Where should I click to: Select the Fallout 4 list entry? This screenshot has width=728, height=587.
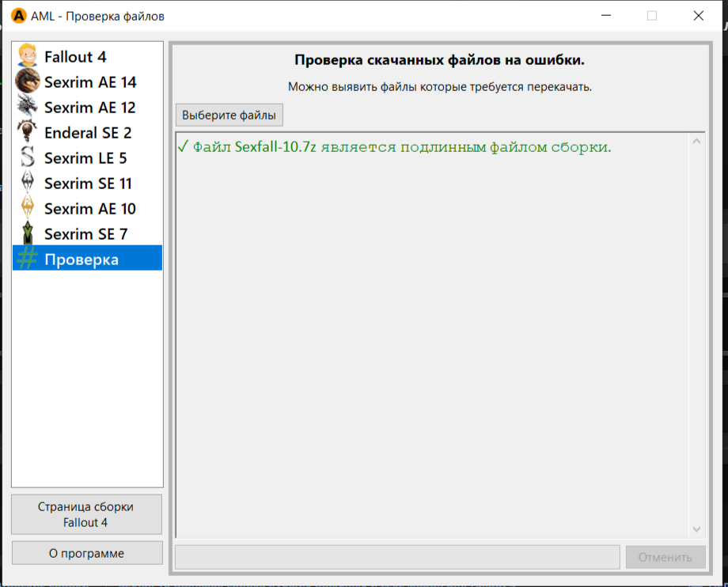point(75,57)
